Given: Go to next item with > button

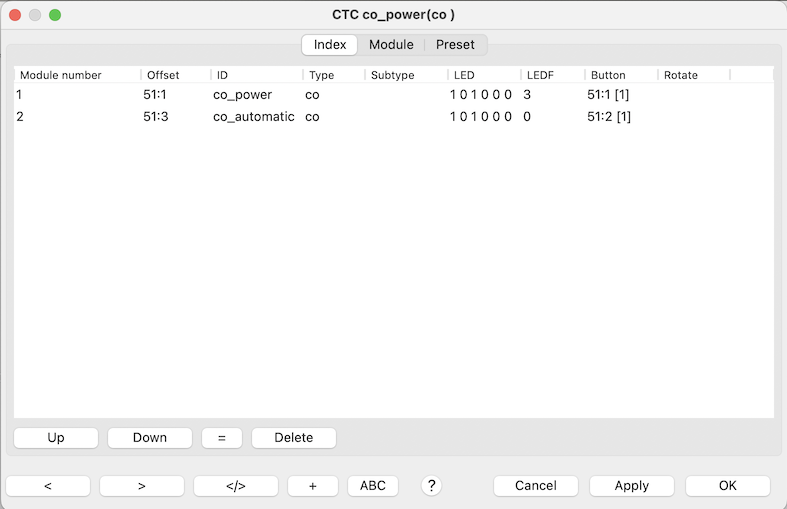Looking at the screenshot, I should coord(142,486).
